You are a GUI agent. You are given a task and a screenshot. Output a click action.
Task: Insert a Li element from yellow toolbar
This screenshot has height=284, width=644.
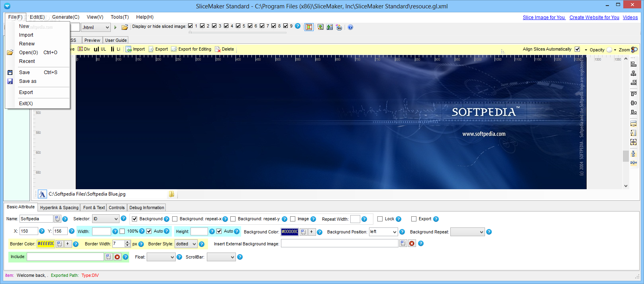click(116, 49)
